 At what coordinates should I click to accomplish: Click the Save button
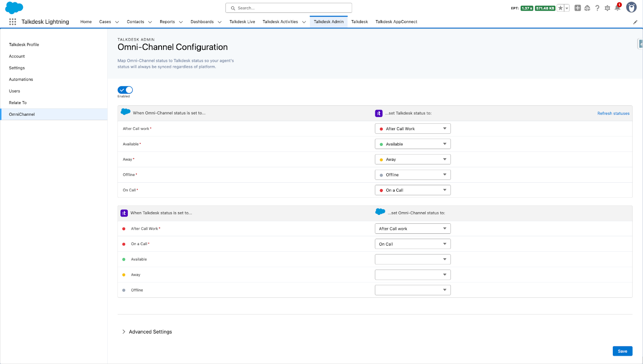click(x=623, y=351)
